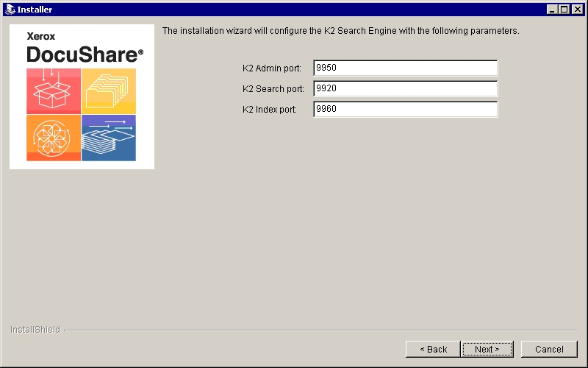Cancel the installation
Image resolution: width=588 pixels, height=368 pixels.
549,349
